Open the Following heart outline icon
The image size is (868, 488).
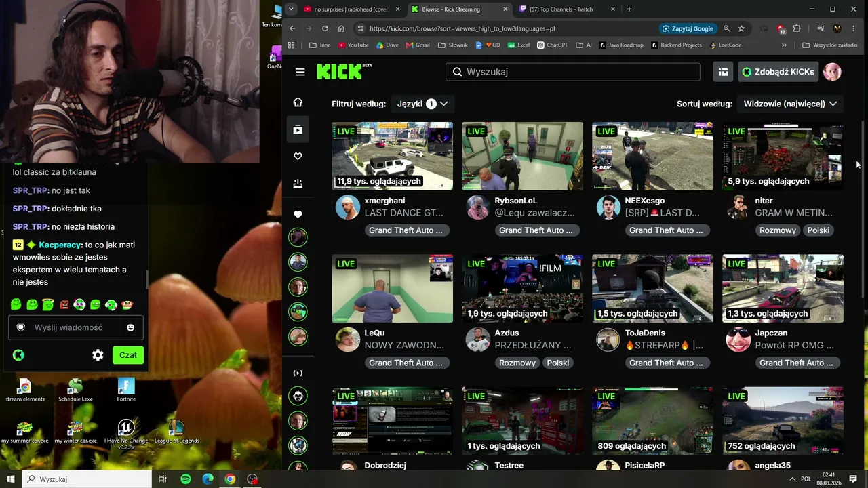(x=298, y=157)
